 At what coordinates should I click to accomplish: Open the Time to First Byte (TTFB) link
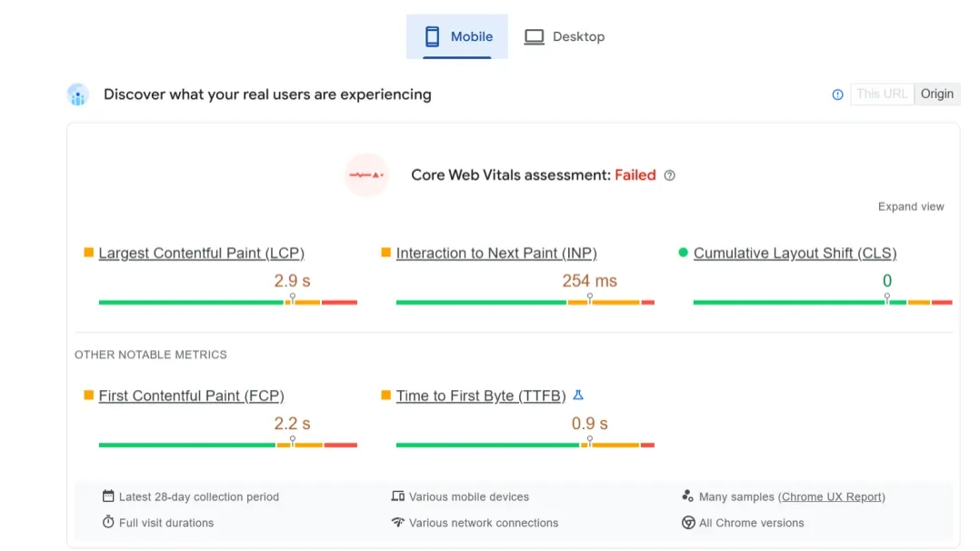(x=481, y=396)
